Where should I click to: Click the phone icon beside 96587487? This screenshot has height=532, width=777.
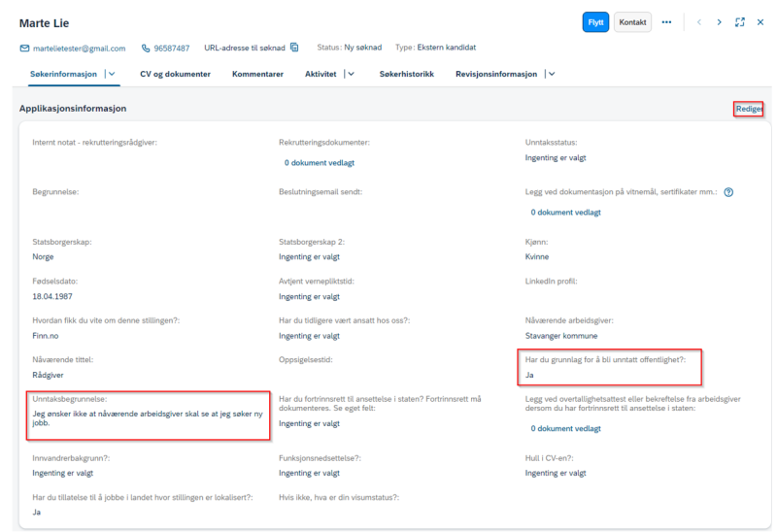tap(146, 48)
